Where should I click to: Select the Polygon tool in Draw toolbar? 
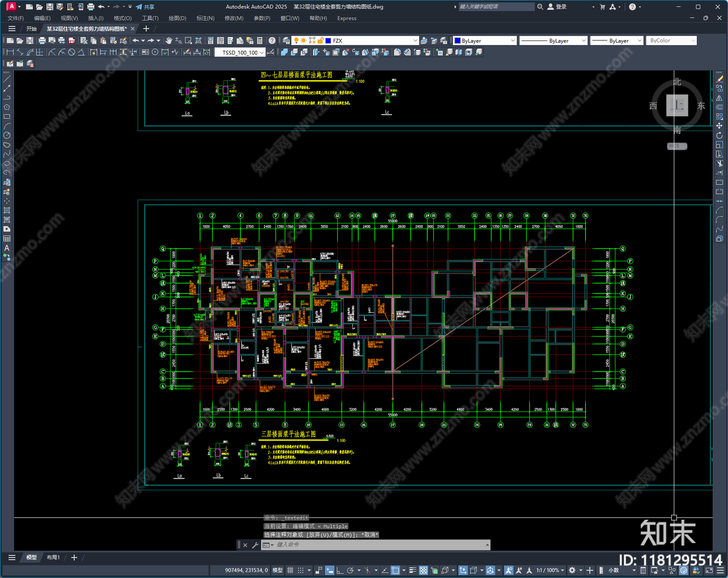point(7,107)
